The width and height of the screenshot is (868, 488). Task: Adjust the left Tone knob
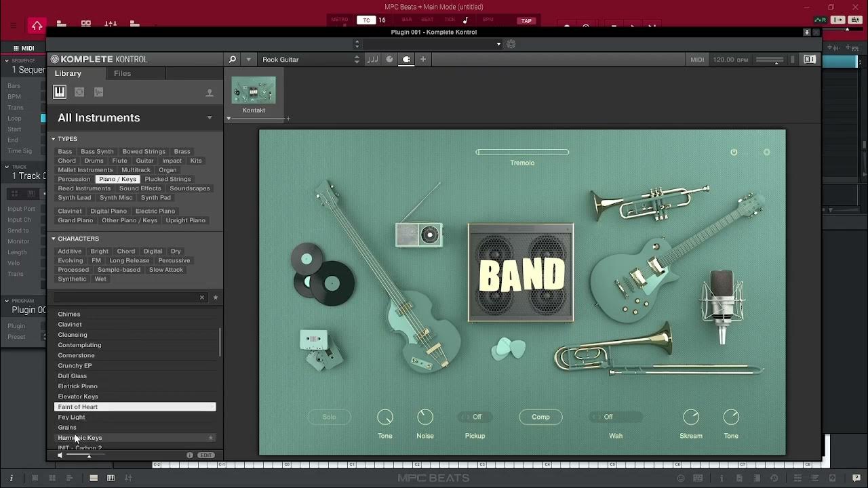tap(384, 417)
